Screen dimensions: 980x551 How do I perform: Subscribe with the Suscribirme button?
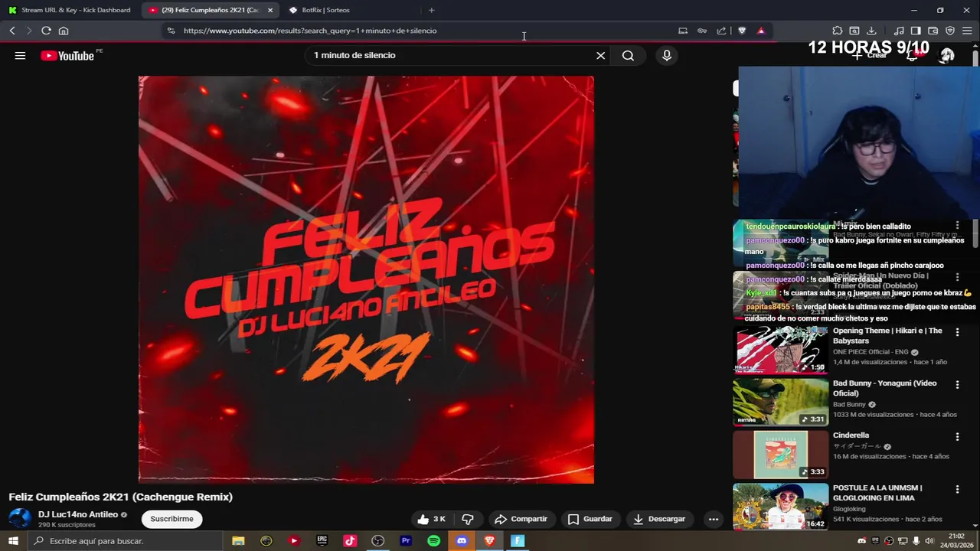[171, 519]
